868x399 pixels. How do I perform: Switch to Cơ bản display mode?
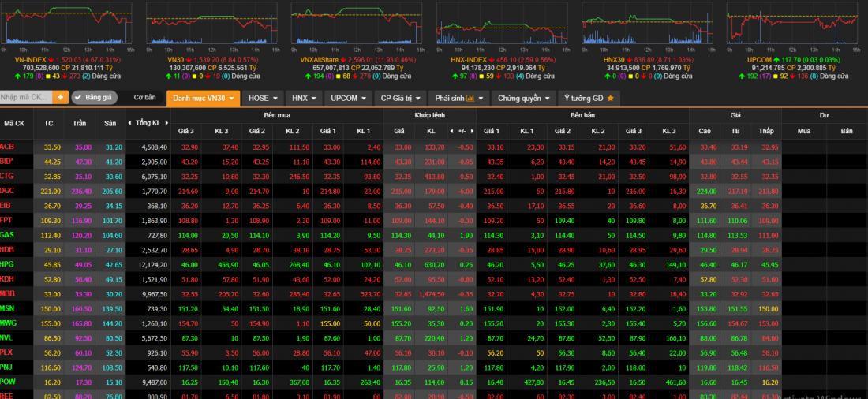click(144, 98)
